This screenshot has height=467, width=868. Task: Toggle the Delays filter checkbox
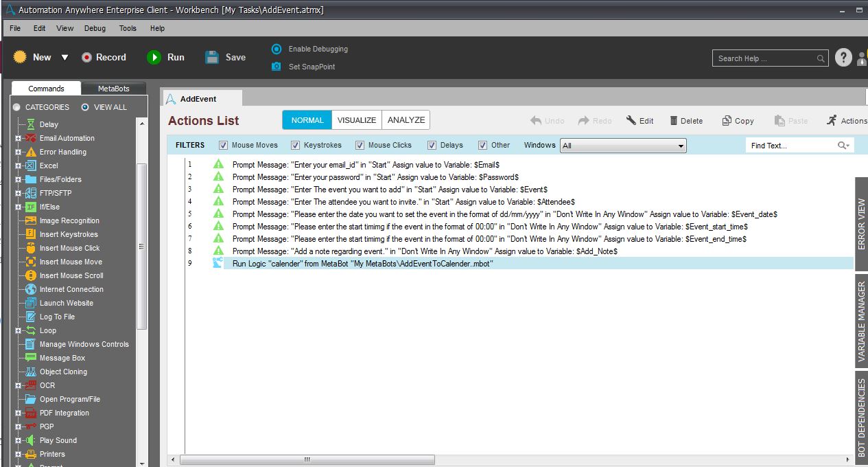[x=432, y=145]
